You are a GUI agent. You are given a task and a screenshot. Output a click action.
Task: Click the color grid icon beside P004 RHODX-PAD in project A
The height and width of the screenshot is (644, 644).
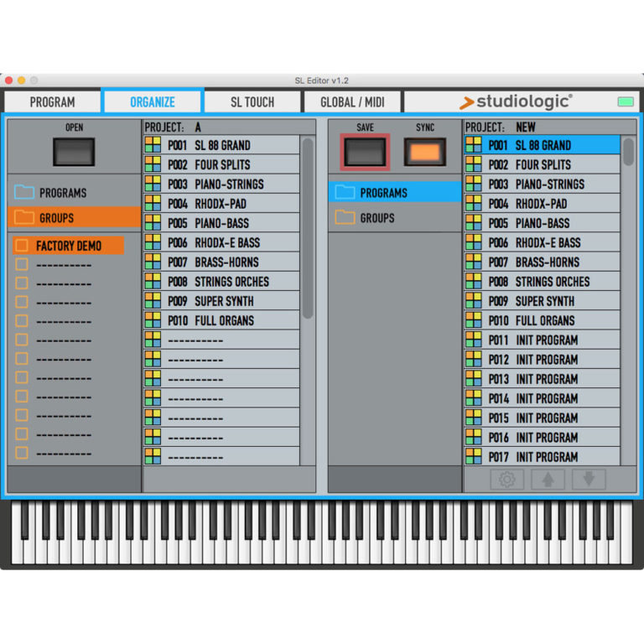click(x=153, y=204)
